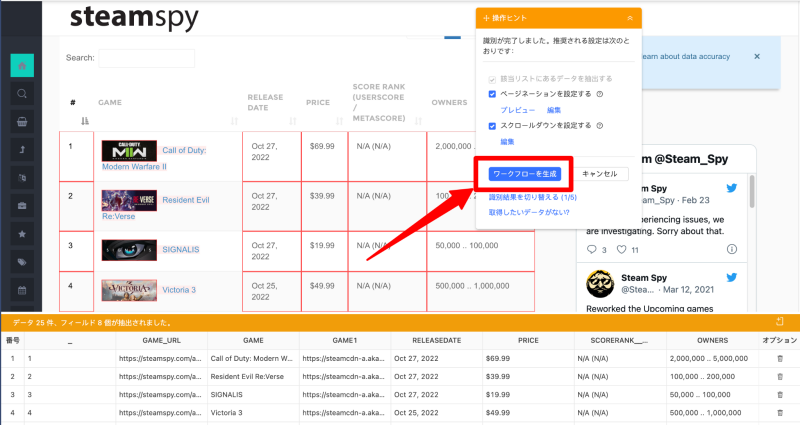Click プレビュー link under pagination

point(517,110)
